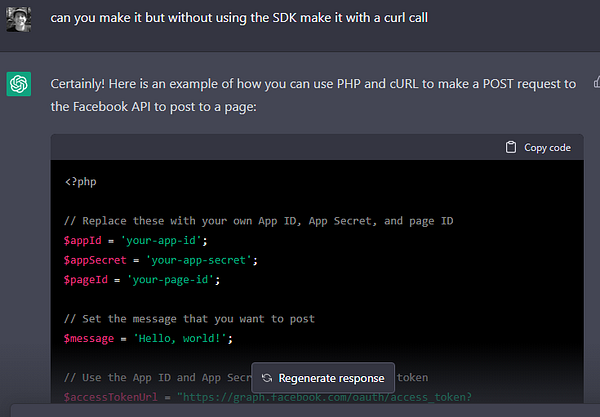
Task: Click the $message variable name
Action: pos(89,339)
